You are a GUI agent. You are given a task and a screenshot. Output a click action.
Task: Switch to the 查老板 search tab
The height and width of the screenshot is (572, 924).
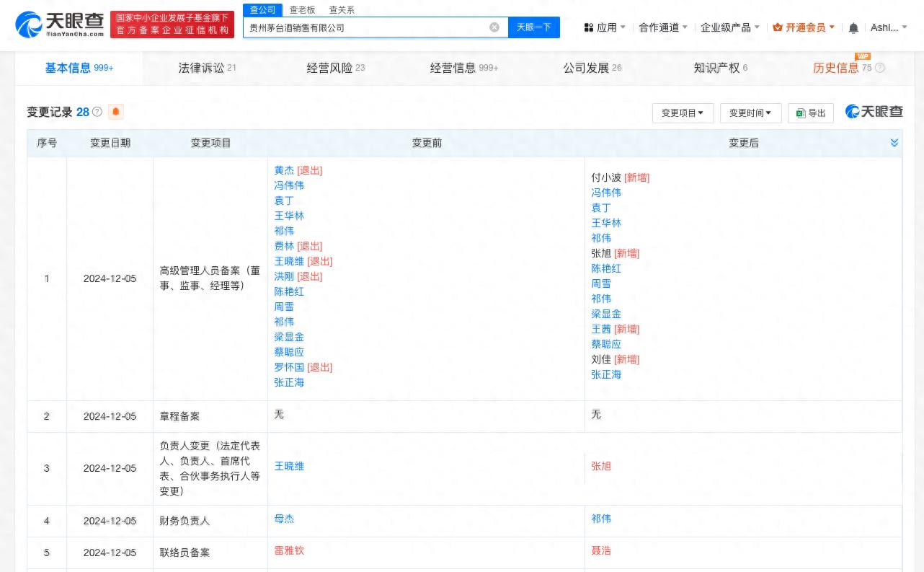[x=302, y=9]
